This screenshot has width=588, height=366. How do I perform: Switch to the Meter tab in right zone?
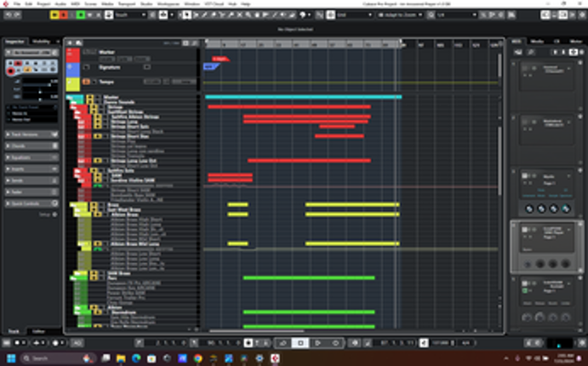(x=576, y=41)
